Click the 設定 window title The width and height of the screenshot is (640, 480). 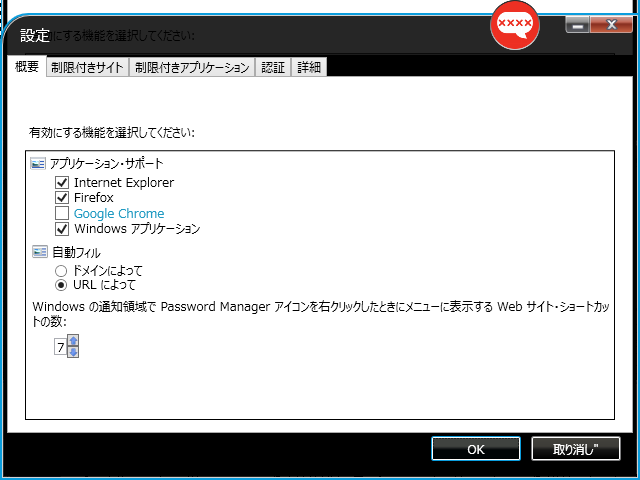[x=35, y=35]
